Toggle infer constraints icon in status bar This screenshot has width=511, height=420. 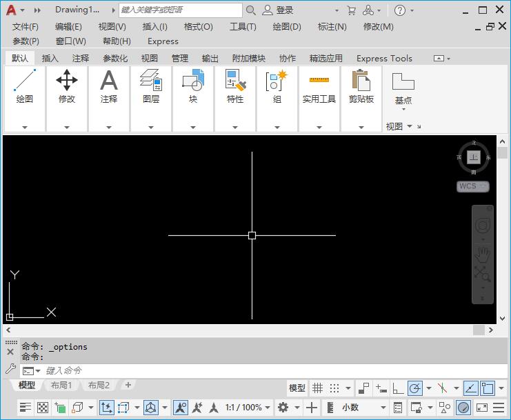click(363, 388)
